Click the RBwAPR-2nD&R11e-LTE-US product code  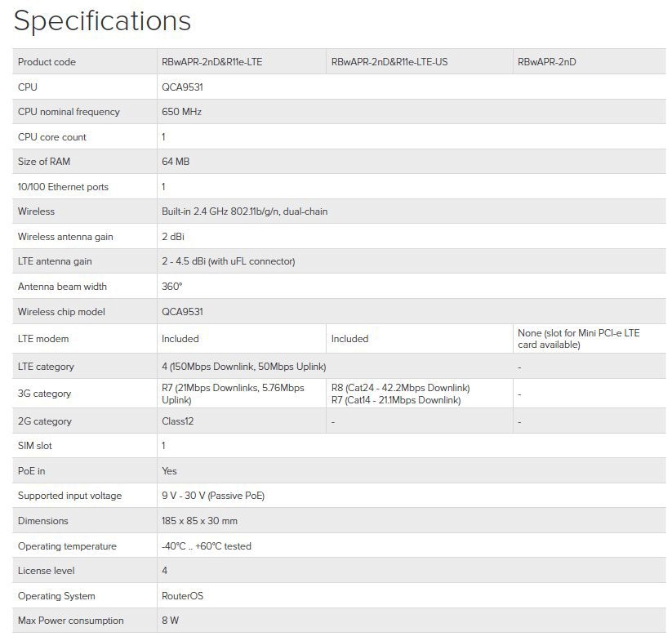point(388,62)
